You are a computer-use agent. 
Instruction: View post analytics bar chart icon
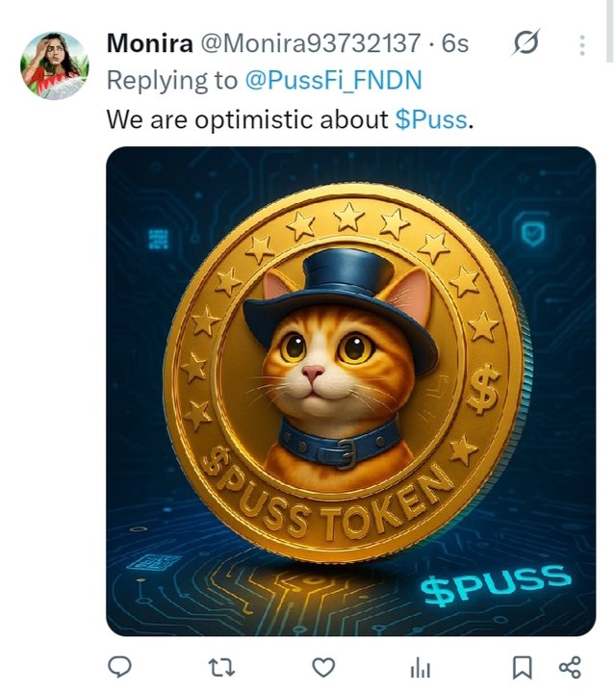pyautogui.click(x=421, y=667)
